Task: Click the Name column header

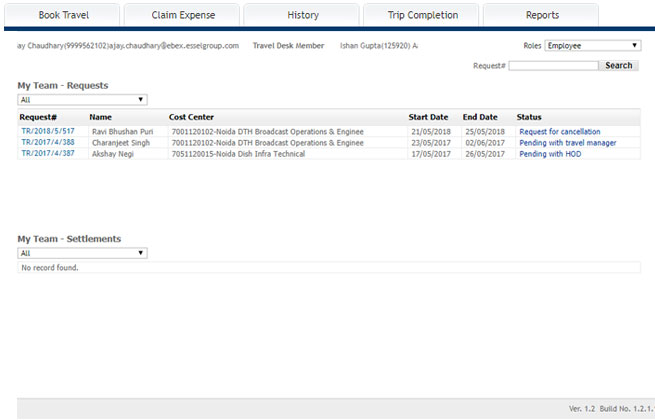Action: (101, 117)
